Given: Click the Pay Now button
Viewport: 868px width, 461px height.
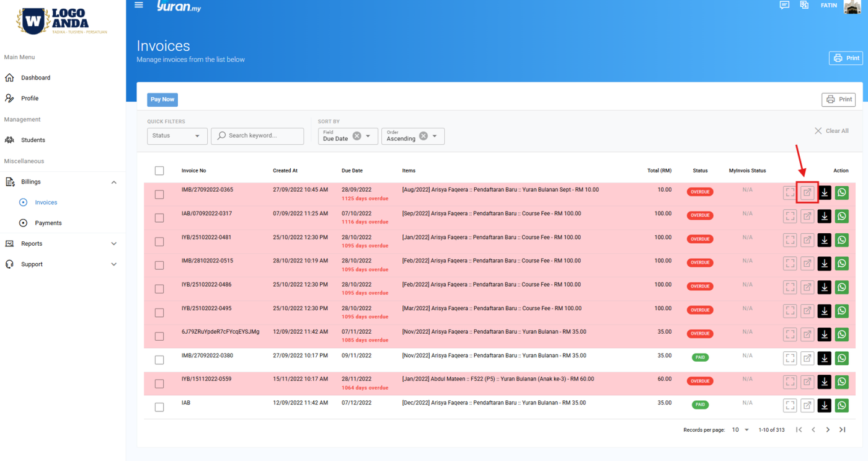Looking at the screenshot, I should [x=162, y=99].
